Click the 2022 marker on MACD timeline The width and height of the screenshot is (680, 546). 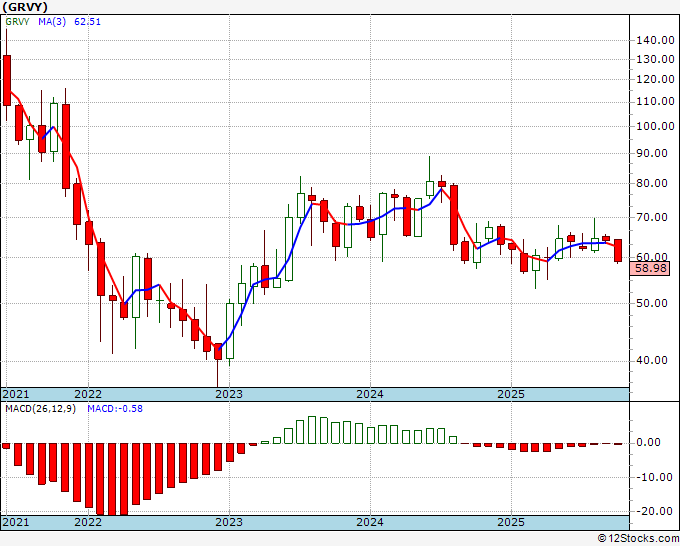(88, 522)
